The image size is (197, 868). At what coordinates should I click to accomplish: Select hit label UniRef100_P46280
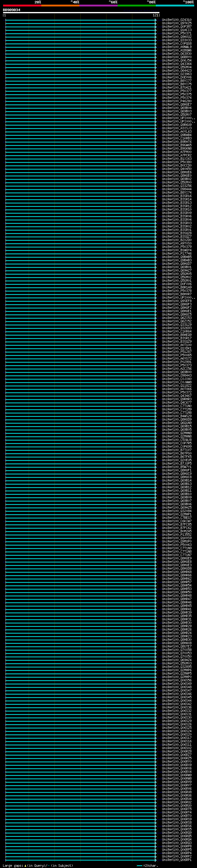pos(177,101)
